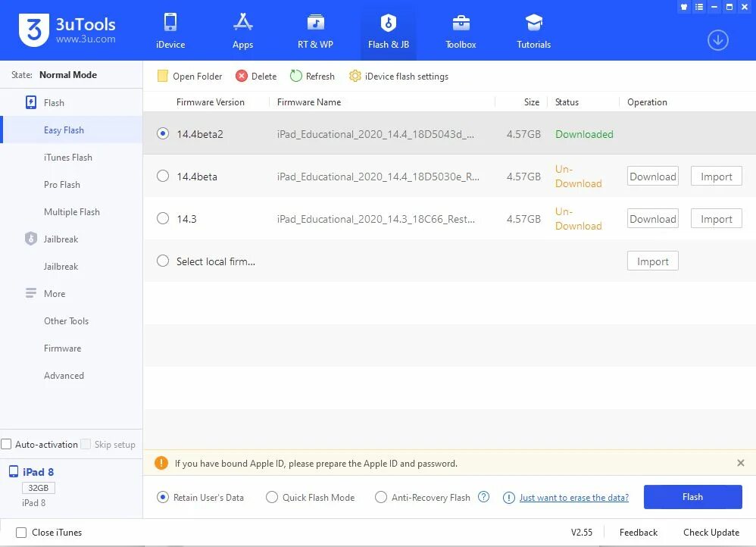Choose Select local firmware radio button

click(x=163, y=261)
